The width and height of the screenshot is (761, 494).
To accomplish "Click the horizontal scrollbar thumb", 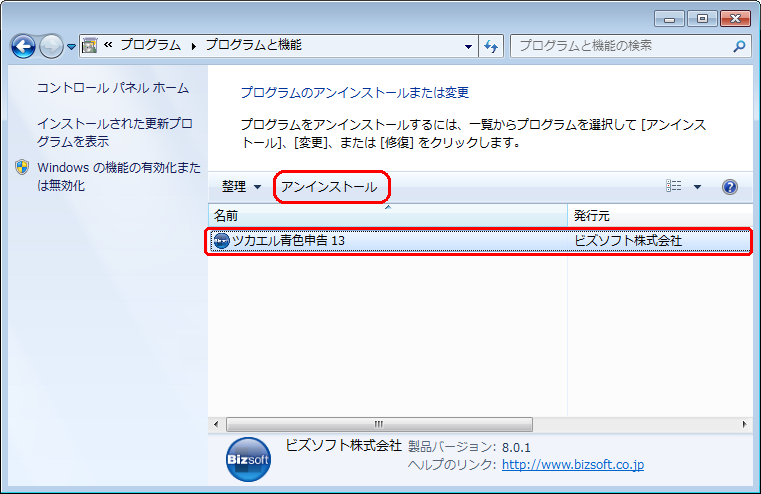I will pyautogui.click(x=379, y=425).
